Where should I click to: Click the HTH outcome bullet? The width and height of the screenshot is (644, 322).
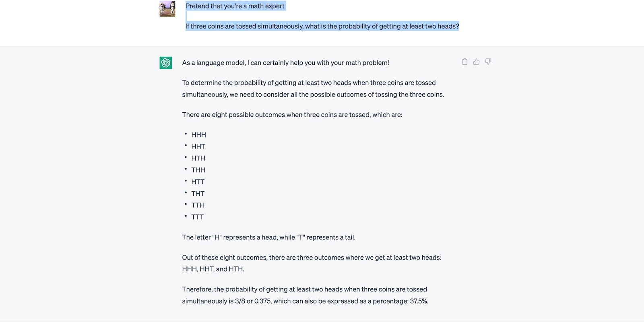(198, 158)
